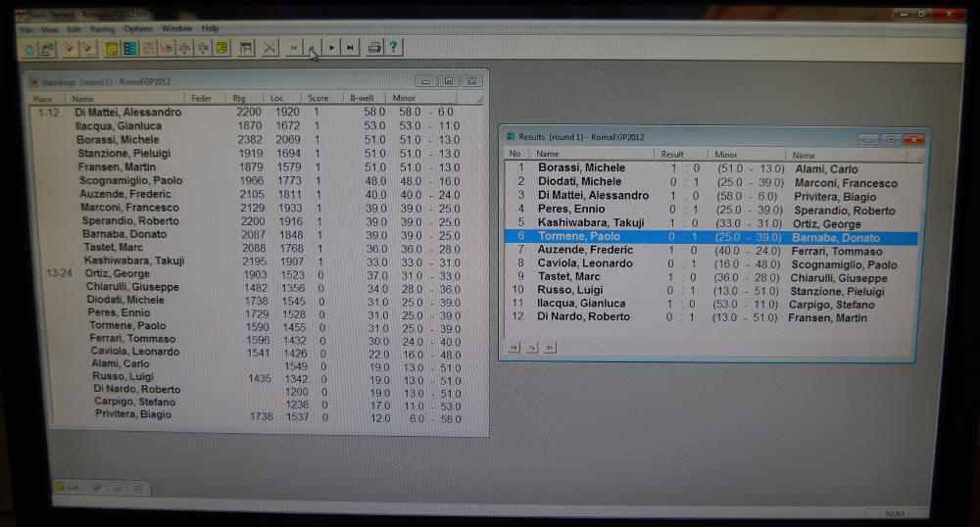This screenshot has width=980, height=527.
Task: Set third result button in Results window
Action: pos(550,348)
